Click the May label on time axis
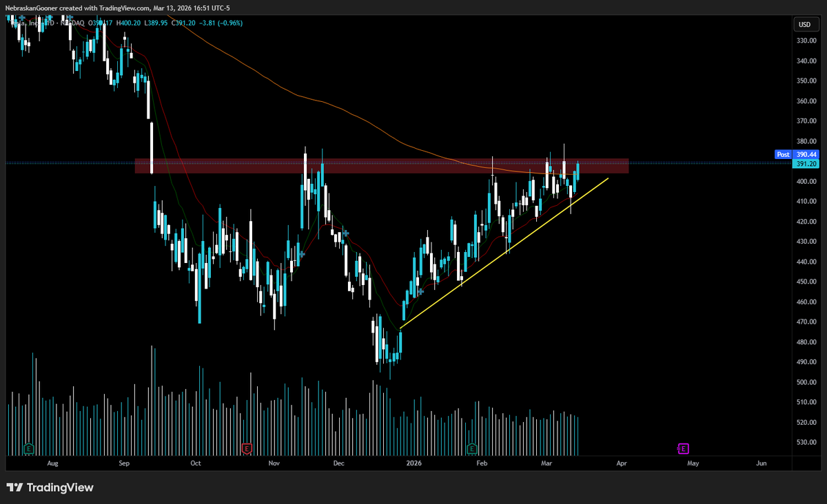The width and height of the screenshot is (827, 504). (x=693, y=464)
